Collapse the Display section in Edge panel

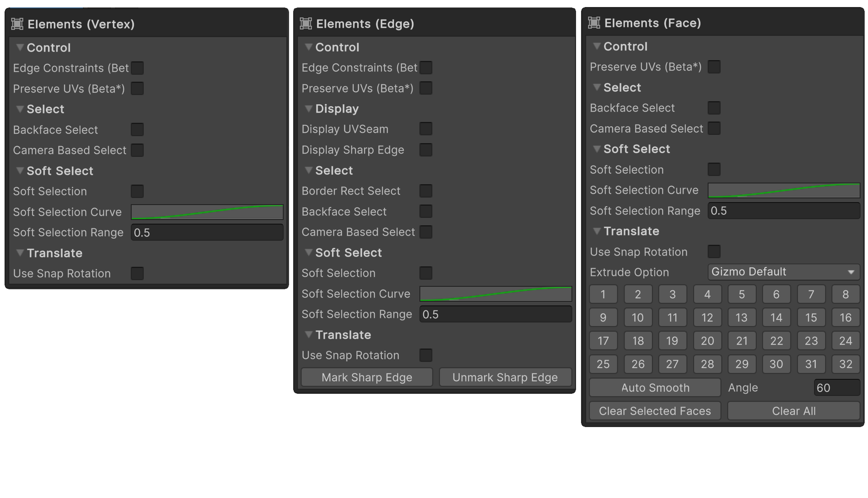click(x=309, y=109)
